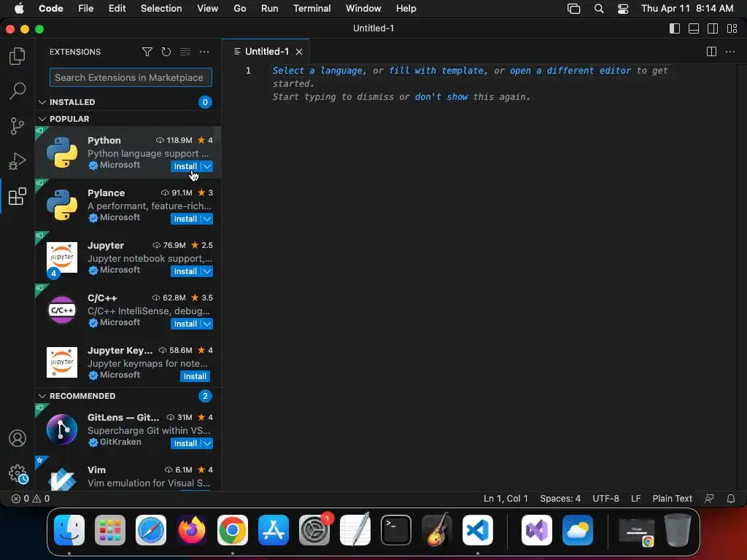The image size is (747, 560).
Task: Clear extensions search results icon
Action: point(185,52)
